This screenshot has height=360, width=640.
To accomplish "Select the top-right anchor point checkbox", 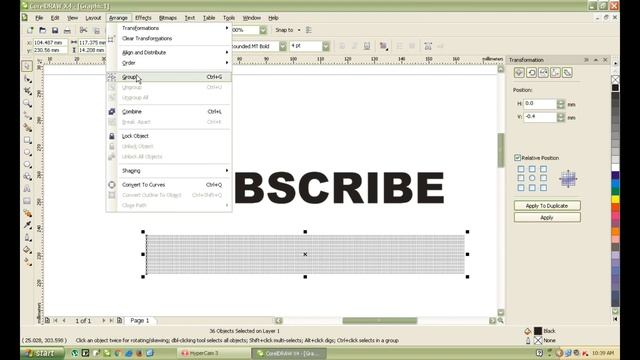I will pyautogui.click(x=543, y=169).
